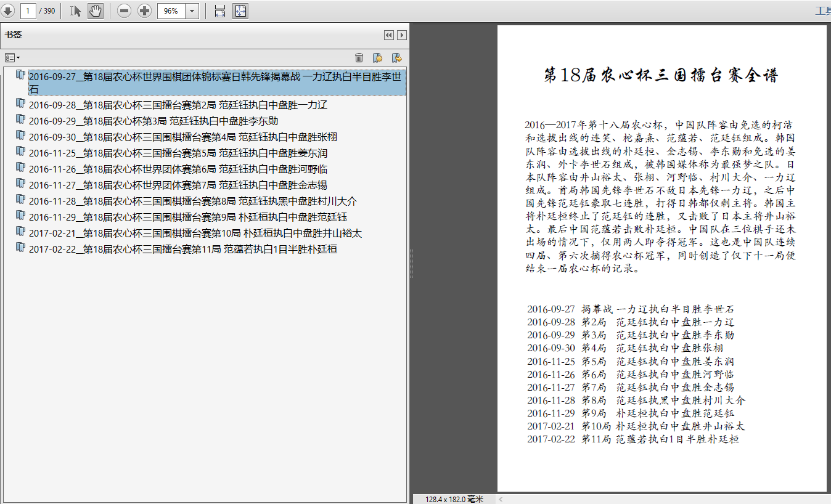Click page line 2016-11-28 第8局 范廷钰执黑中盘胜村川大介

tap(636, 400)
